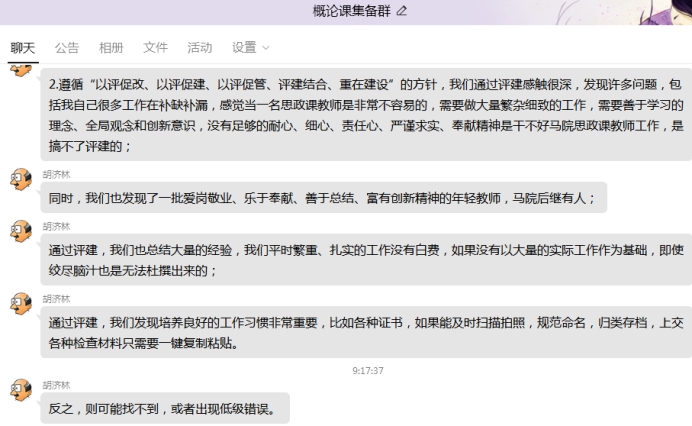Select the 活动 tab
692x426 pixels.
click(199, 47)
